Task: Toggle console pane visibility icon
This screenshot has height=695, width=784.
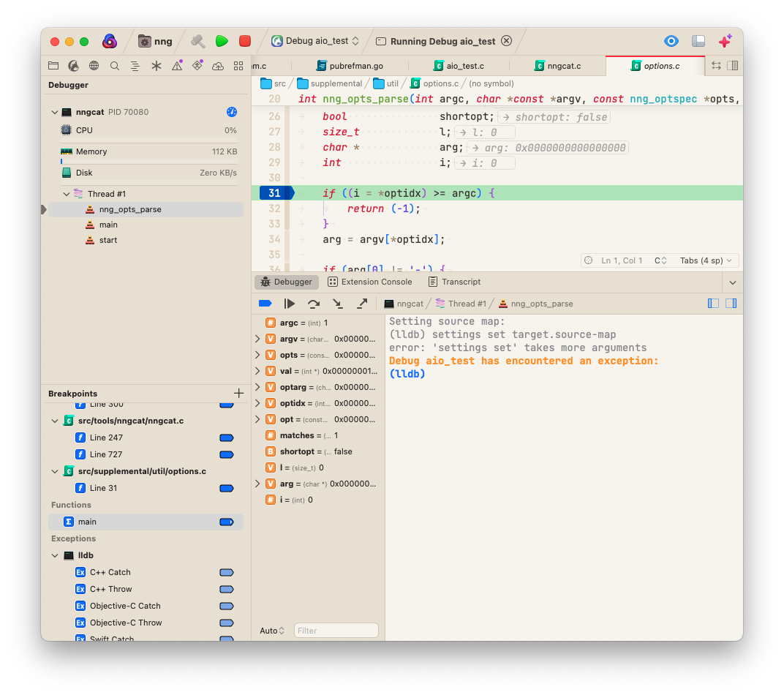Action: point(731,304)
